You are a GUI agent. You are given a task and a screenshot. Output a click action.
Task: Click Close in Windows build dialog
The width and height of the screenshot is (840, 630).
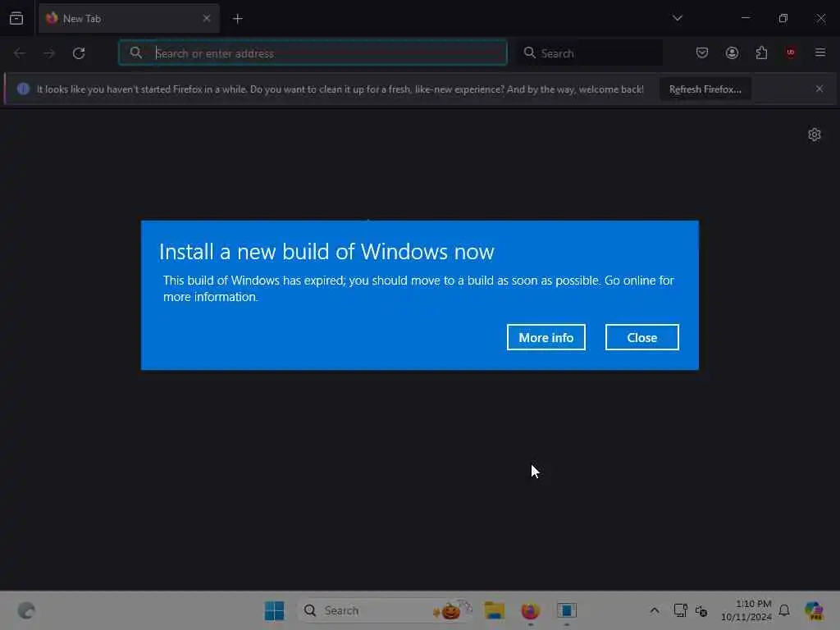click(x=641, y=337)
